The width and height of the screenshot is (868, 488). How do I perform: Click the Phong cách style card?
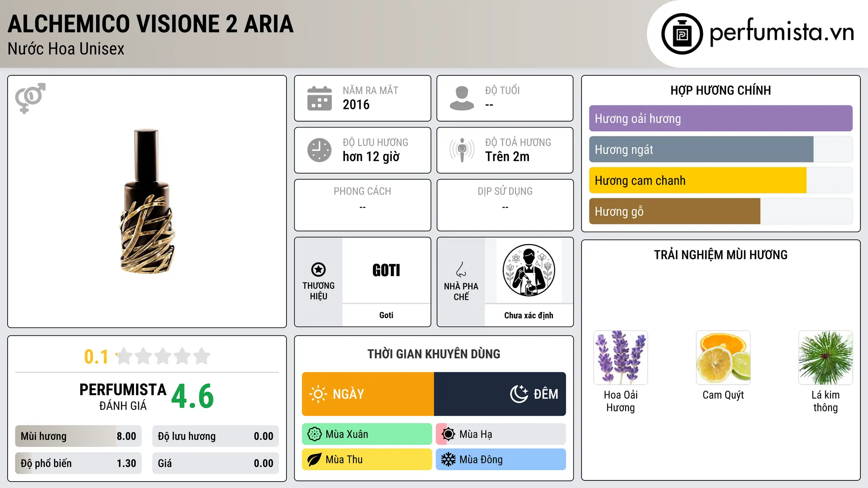pos(363,205)
